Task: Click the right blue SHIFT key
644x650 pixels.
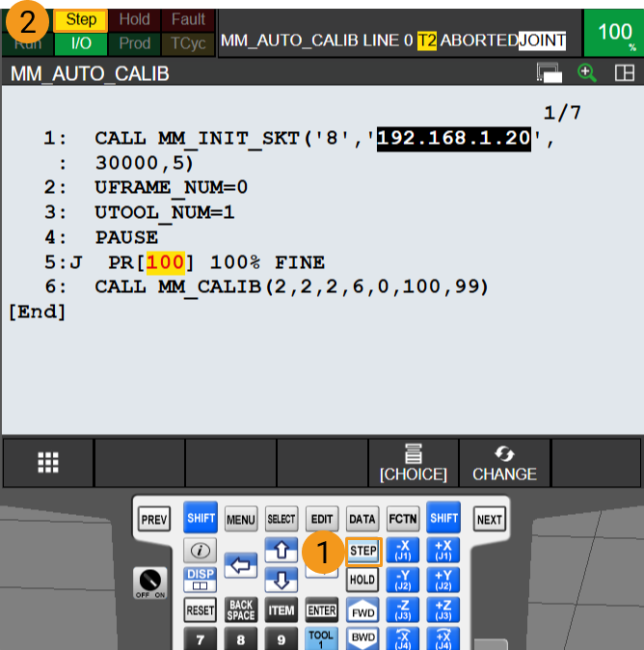Action: pos(443,518)
